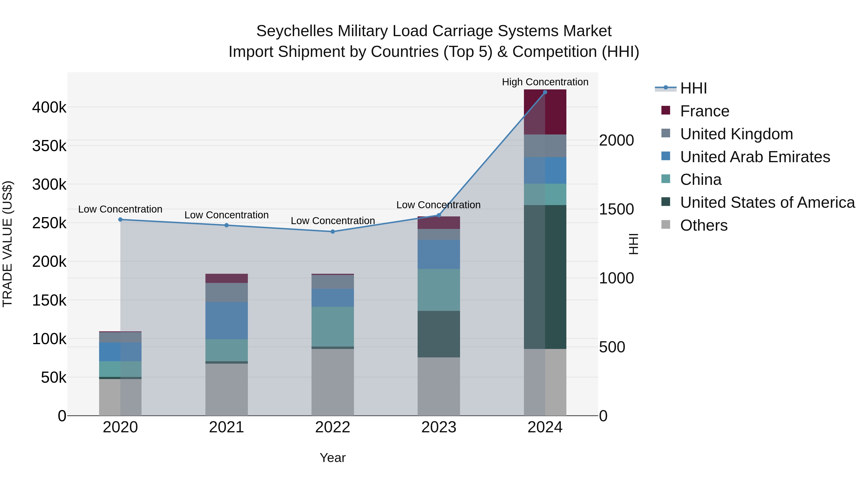Click the High Concentration annotation
The height and width of the screenshot is (488, 868).
coord(545,82)
